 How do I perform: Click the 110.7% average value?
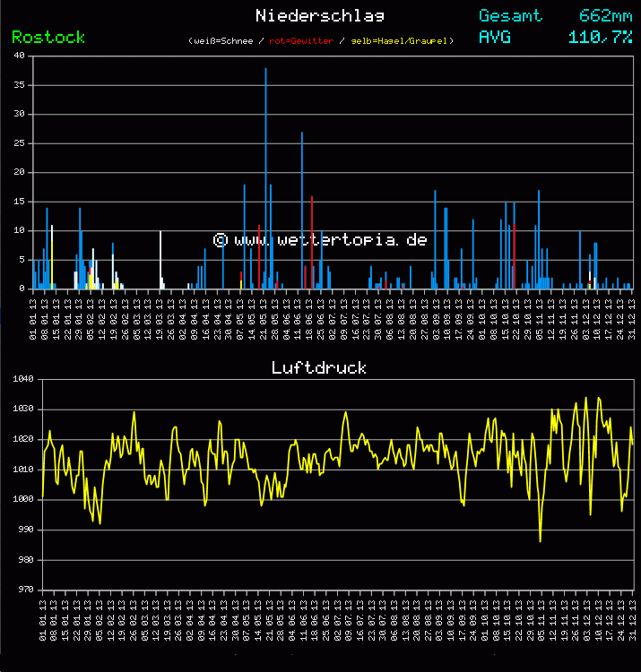tap(601, 37)
